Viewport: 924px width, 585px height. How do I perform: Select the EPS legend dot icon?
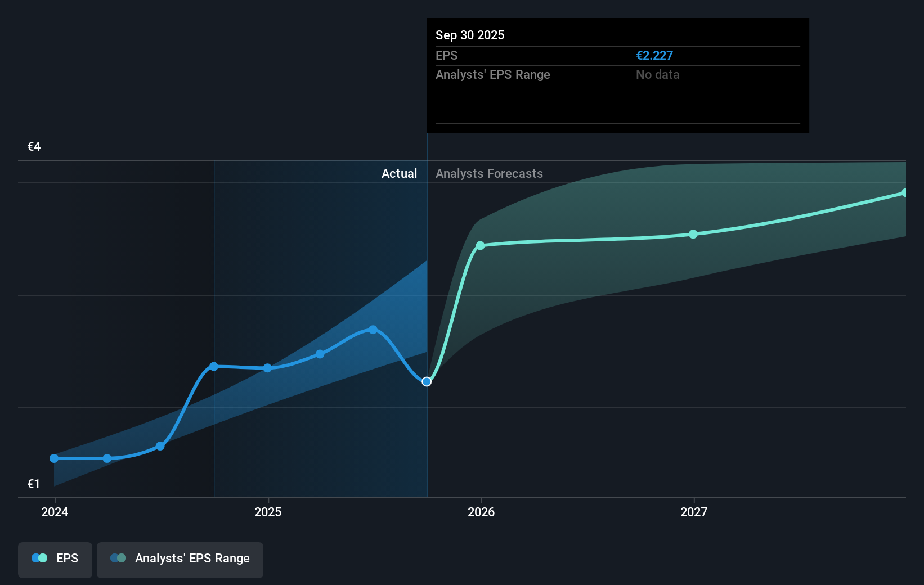[38, 558]
